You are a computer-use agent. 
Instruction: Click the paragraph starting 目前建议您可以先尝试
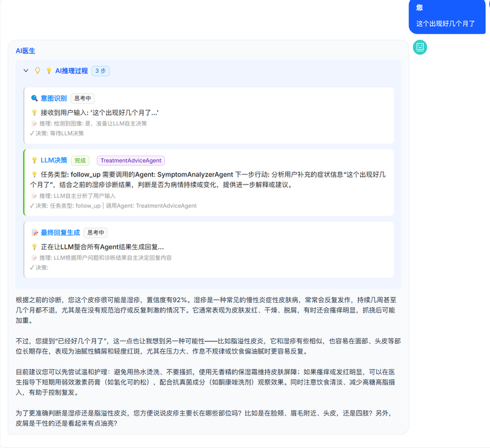click(206, 382)
